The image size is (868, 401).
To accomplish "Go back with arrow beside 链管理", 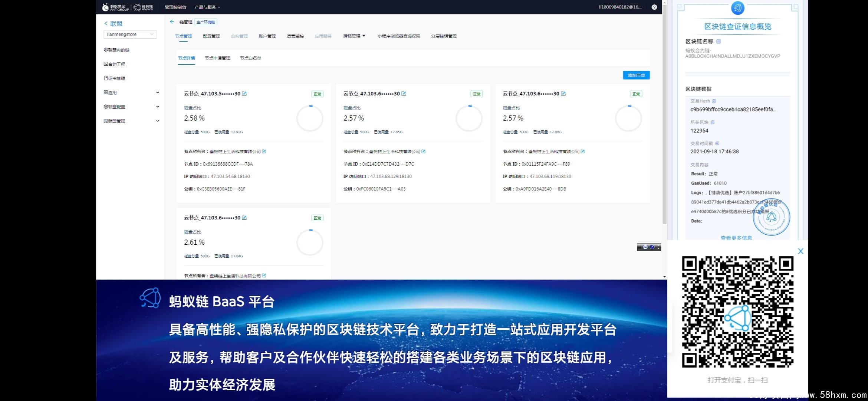I will point(172,22).
